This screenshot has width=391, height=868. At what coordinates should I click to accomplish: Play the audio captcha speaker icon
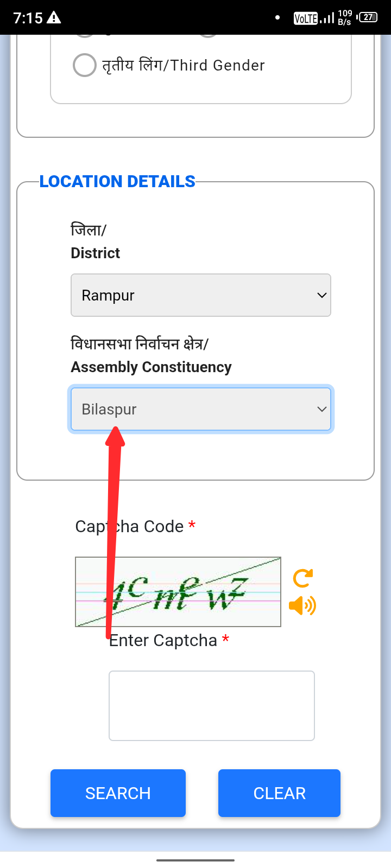302,605
